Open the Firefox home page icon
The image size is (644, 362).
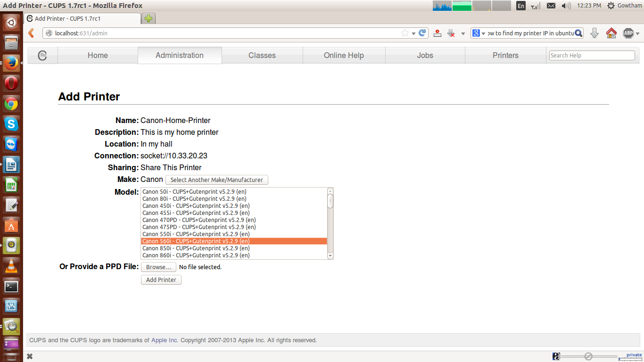[611, 33]
